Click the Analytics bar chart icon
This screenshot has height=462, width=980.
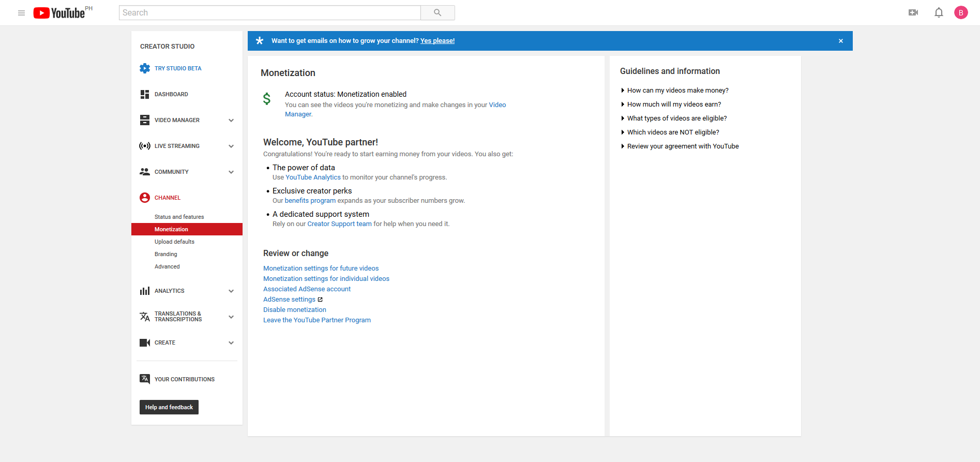click(x=145, y=291)
